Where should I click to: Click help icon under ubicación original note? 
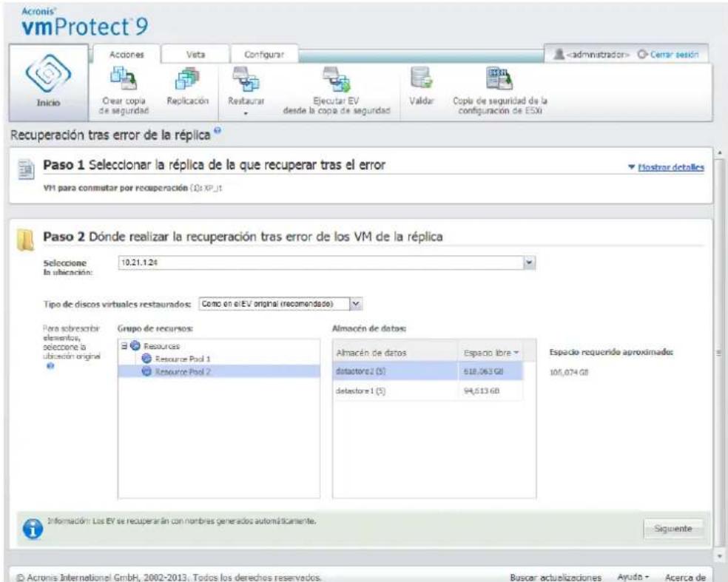tap(50, 366)
